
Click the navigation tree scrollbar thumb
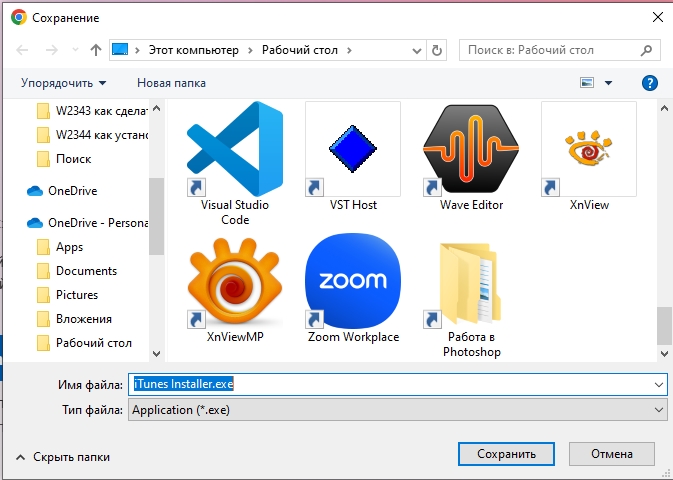click(156, 216)
